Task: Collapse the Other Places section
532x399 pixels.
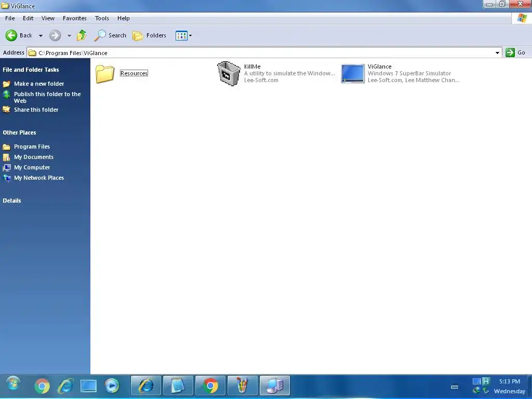Action: 19,132
